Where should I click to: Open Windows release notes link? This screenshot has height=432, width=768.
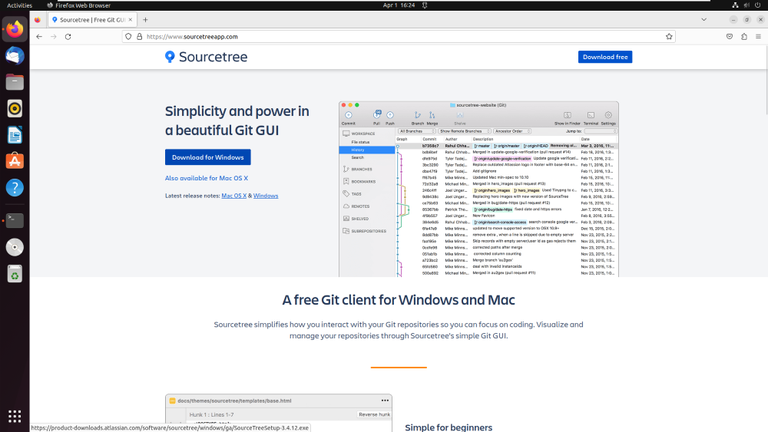tap(265, 195)
